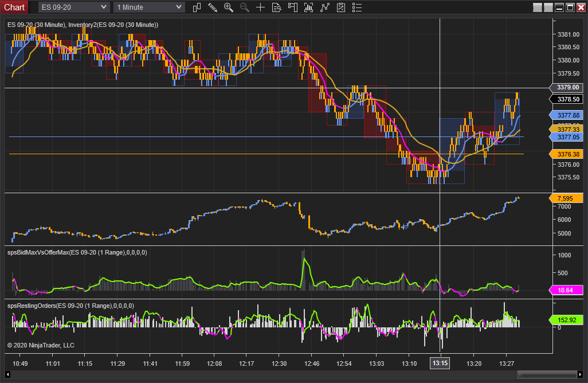Image resolution: width=588 pixels, height=383 pixels.
Task: Click the 1000 axis label in BidMax panel
Action: pyautogui.click(x=565, y=256)
